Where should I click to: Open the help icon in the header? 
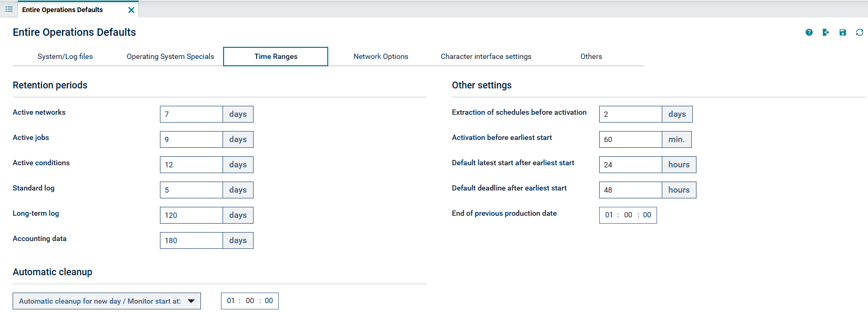[x=809, y=33]
